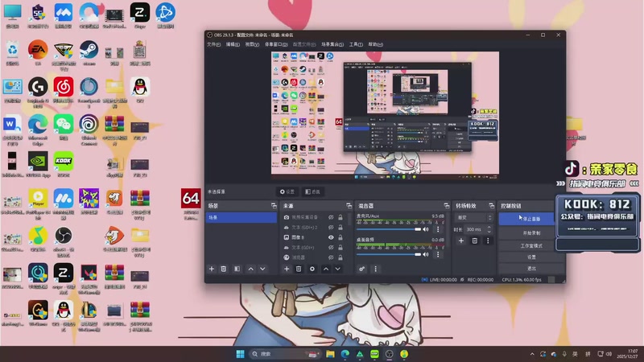Adjust the 桌面音频 volume slider
This screenshot has height=362, width=644.
(389, 254)
